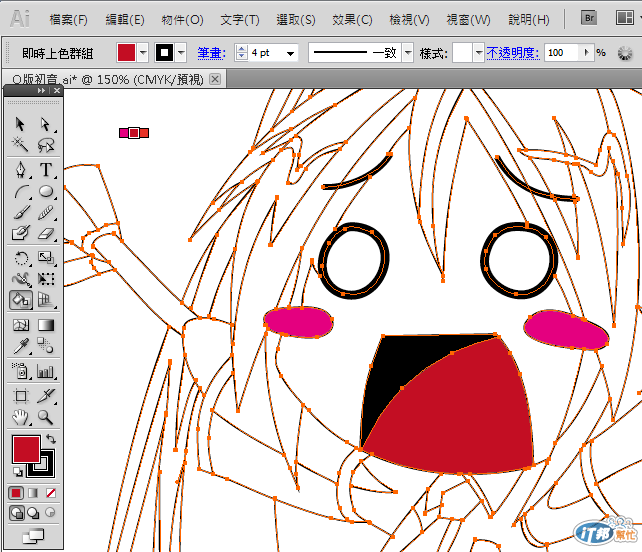Pick the Paintbrush tool
The width and height of the screenshot is (642, 552).
[x=20, y=212]
